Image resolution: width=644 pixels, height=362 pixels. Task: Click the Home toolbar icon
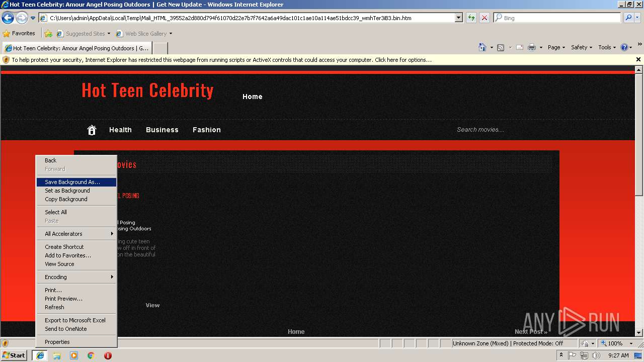(x=482, y=47)
